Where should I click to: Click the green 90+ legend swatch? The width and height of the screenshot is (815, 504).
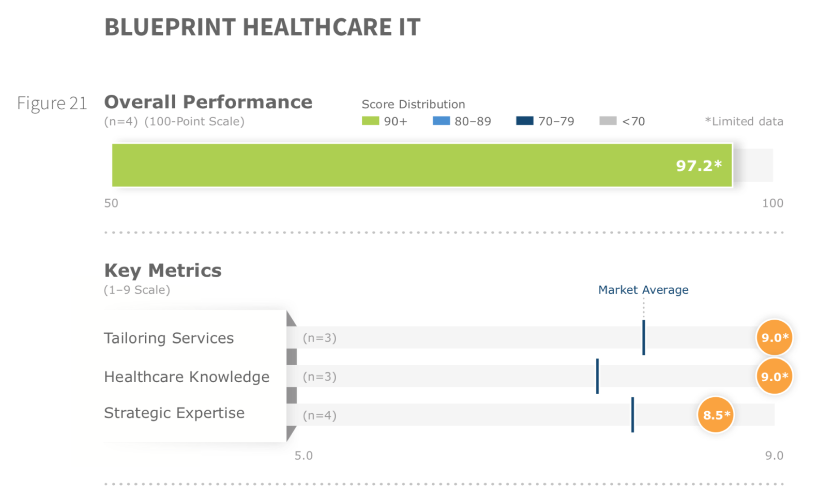pos(370,121)
